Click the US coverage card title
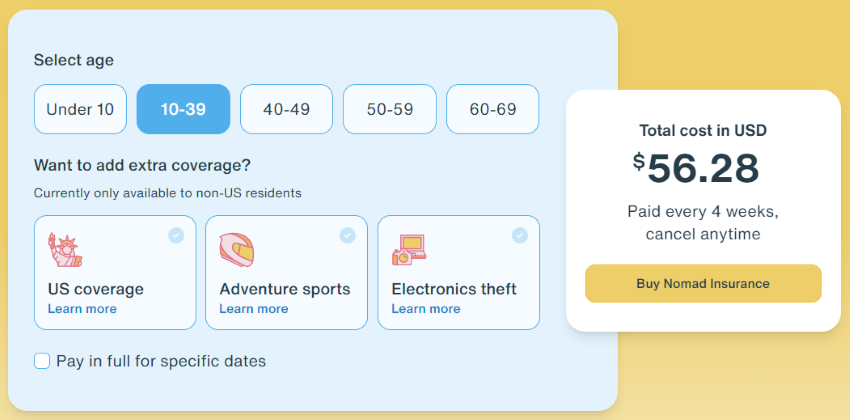The height and width of the screenshot is (420, 850). coord(96,289)
